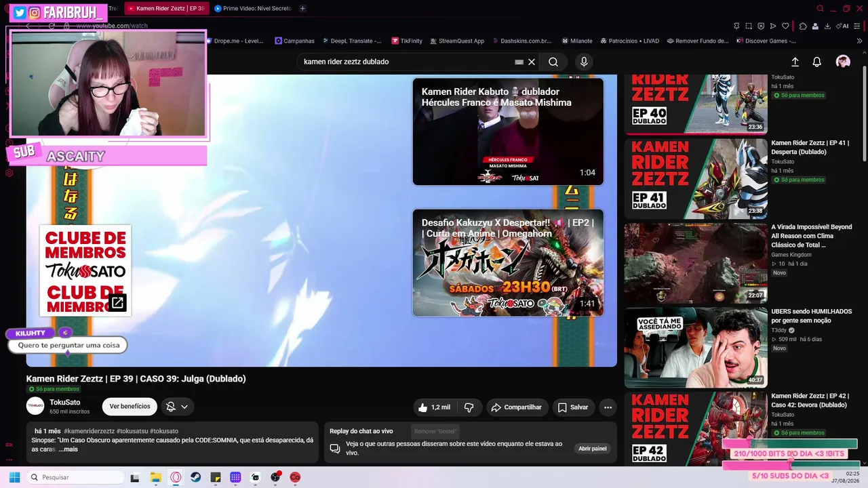868x488 pixels.
Task: Expand the subscription notification bell dropdown
Action: click(x=178, y=407)
